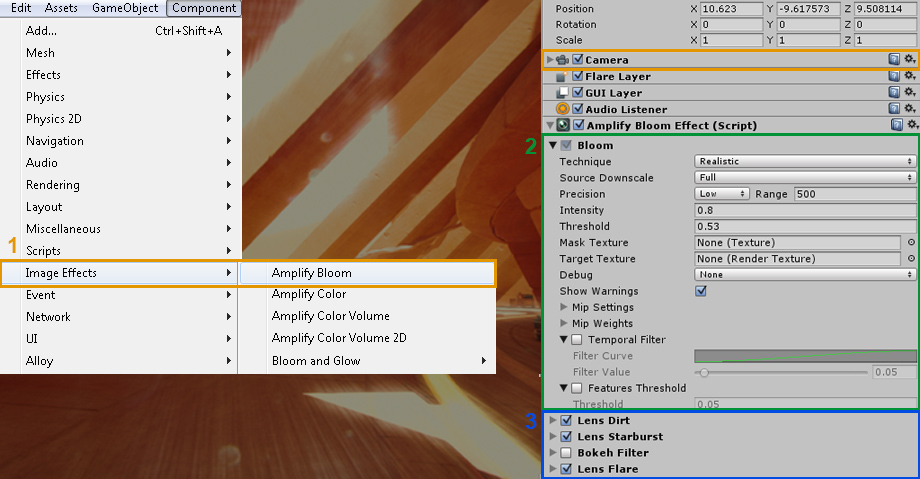Expand the Mip Settings foldout
920x479 pixels.
pyautogui.click(x=563, y=307)
